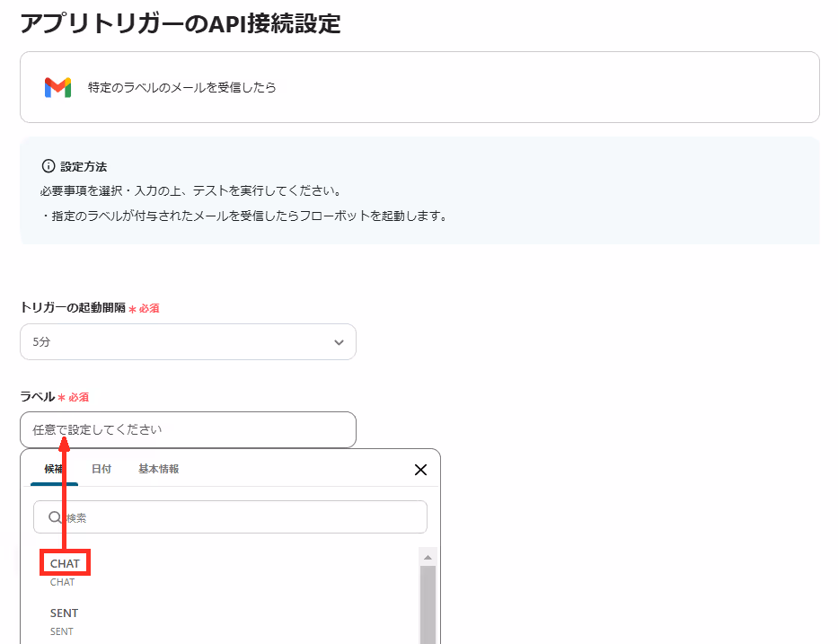Click the 設定方法 info icon

[49, 166]
